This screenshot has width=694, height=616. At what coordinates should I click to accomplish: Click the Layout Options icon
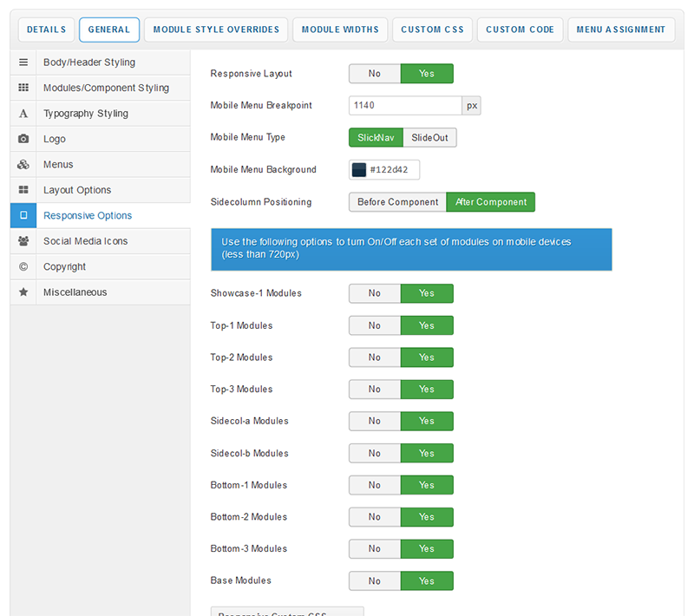coord(23,190)
